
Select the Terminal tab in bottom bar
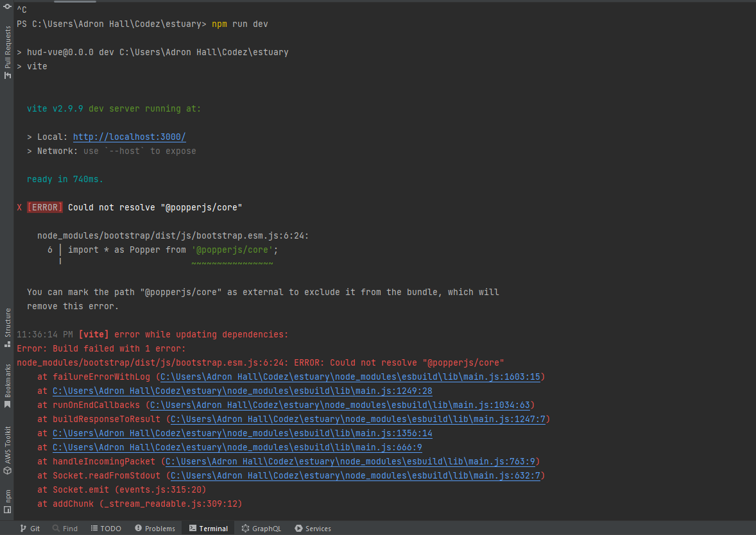[x=209, y=528]
